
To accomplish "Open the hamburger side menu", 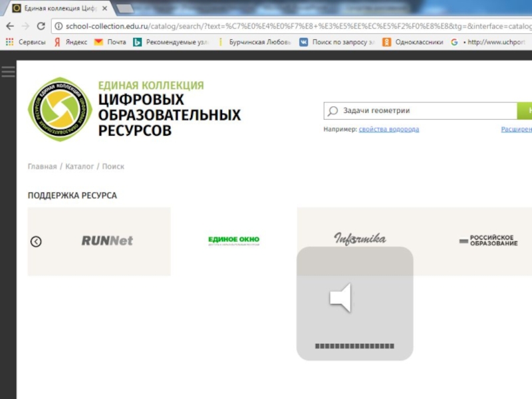I will point(8,72).
